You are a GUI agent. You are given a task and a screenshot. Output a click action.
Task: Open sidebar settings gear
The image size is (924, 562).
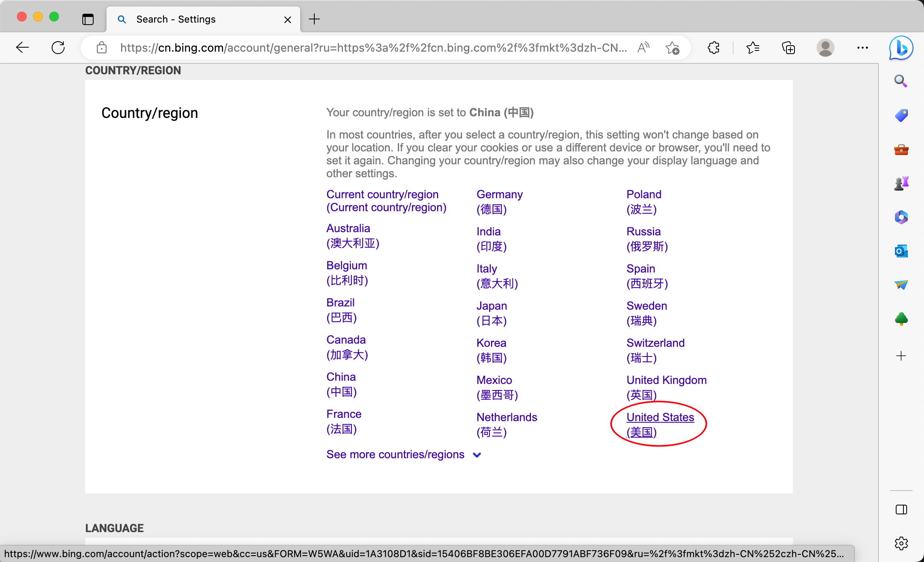coord(901,543)
